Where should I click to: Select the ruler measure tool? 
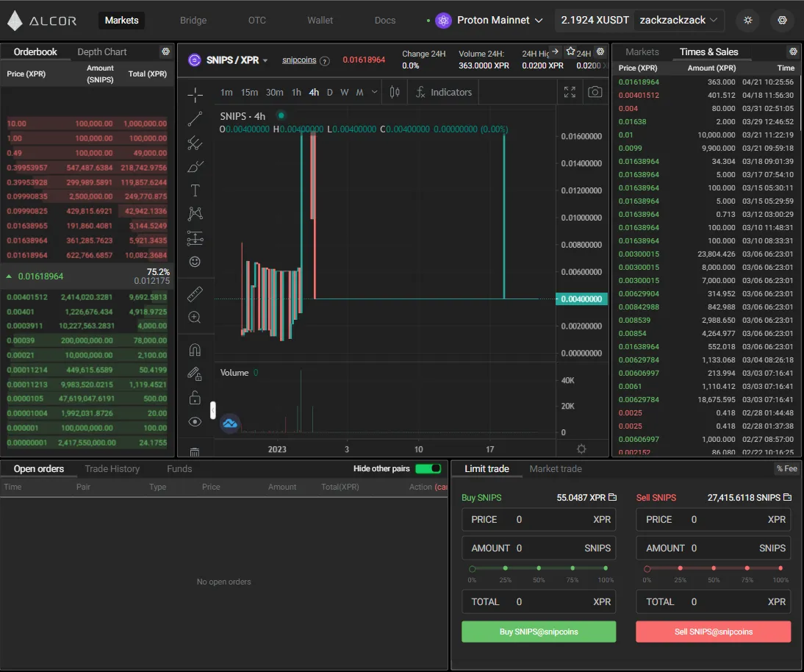195,294
